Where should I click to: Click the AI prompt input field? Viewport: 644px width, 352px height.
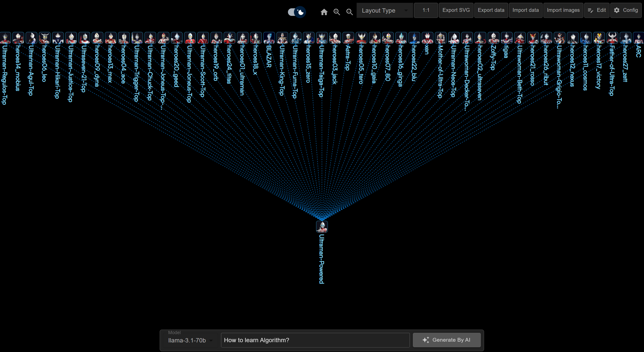pos(315,340)
